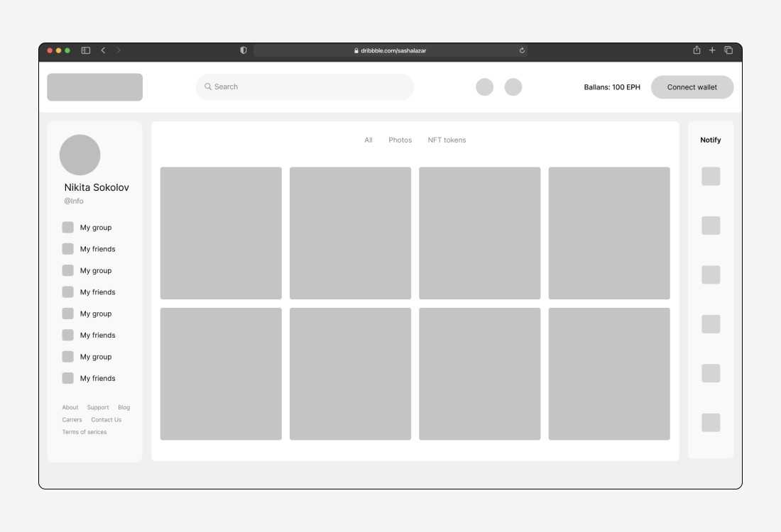Viewport: 781px width, 532px height.
Task: Reload the page using refresh icon
Action: (522, 50)
